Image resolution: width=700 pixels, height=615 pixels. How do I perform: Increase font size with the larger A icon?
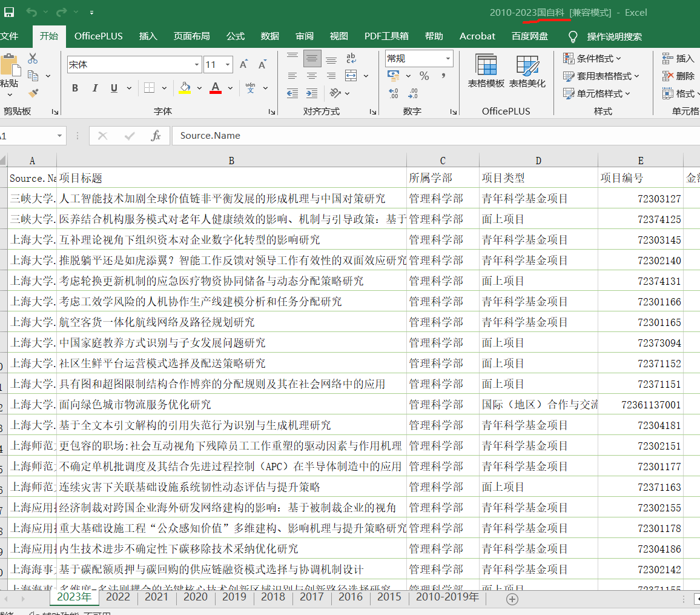(243, 64)
